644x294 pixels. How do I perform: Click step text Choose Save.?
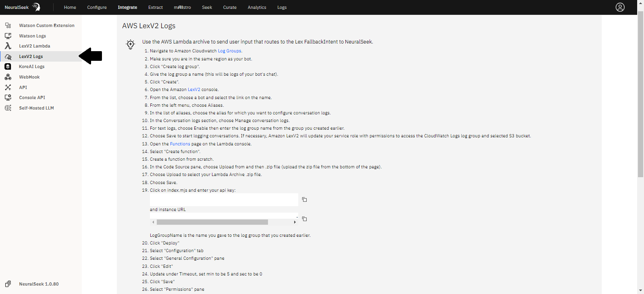(164, 182)
